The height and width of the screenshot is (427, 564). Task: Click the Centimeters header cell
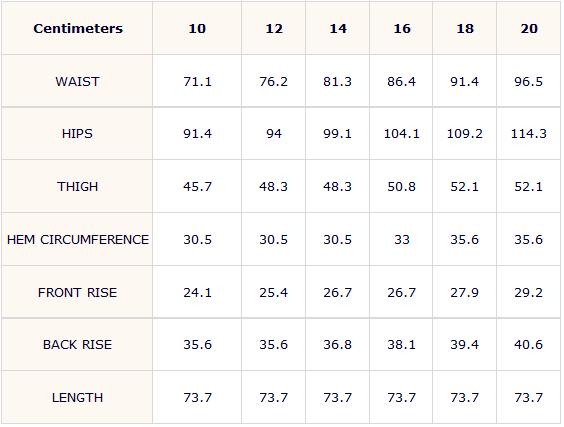[78, 28]
